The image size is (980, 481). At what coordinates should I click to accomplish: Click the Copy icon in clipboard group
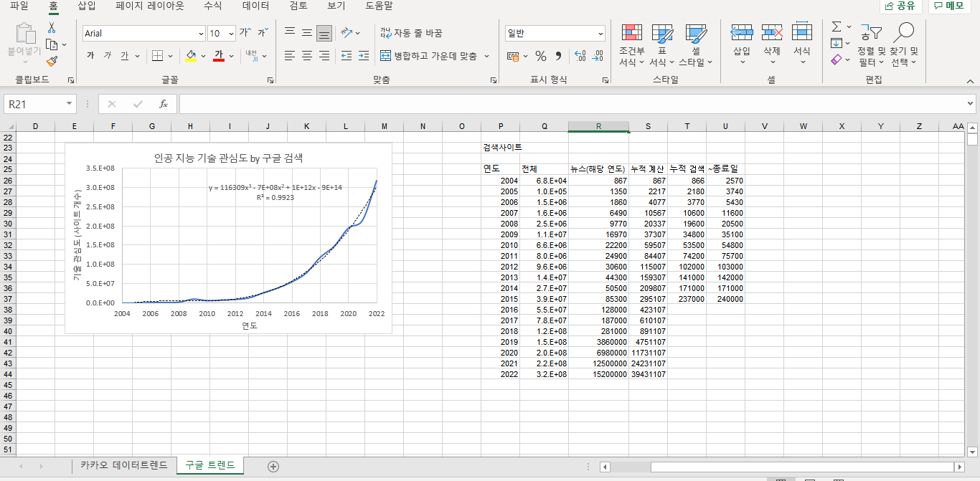click(x=51, y=44)
